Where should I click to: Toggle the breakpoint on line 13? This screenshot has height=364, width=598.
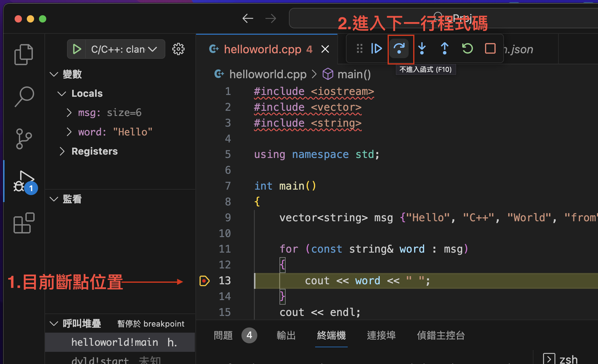[x=204, y=281]
